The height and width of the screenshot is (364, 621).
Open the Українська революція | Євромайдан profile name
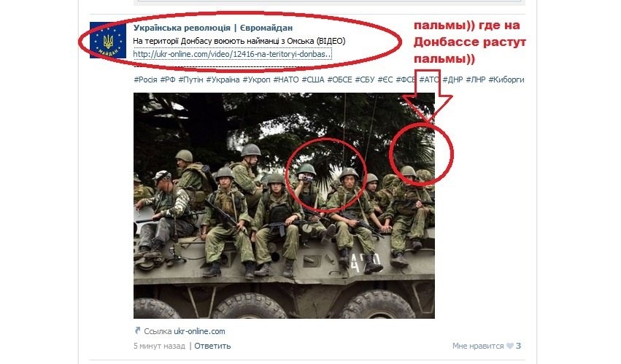(x=213, y=28)
